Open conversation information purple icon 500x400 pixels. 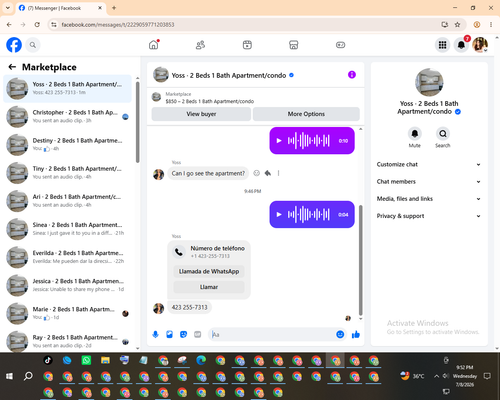coord(352,75)
